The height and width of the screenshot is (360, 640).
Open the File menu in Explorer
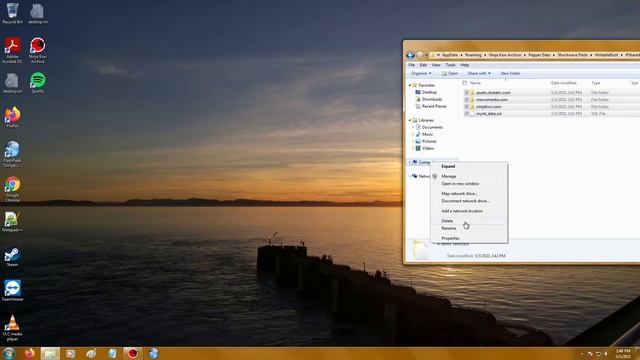411,65
